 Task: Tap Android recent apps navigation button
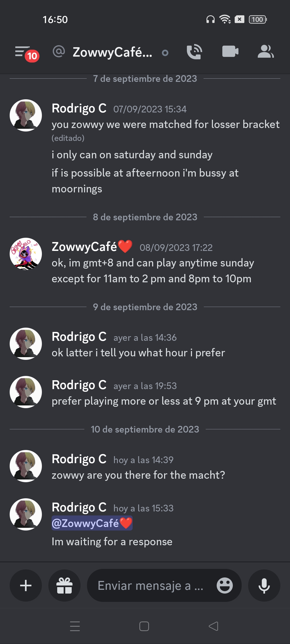(x=75, y=626)
